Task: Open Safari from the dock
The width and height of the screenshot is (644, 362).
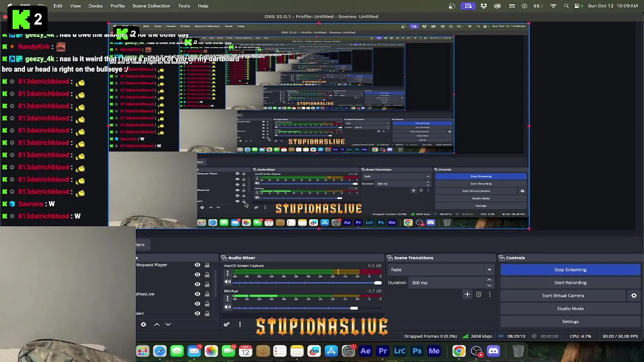Action: point(159,351)
